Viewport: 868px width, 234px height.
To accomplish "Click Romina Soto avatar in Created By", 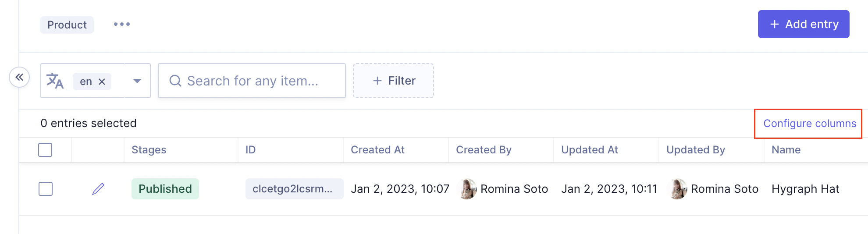I will point(468,189).
